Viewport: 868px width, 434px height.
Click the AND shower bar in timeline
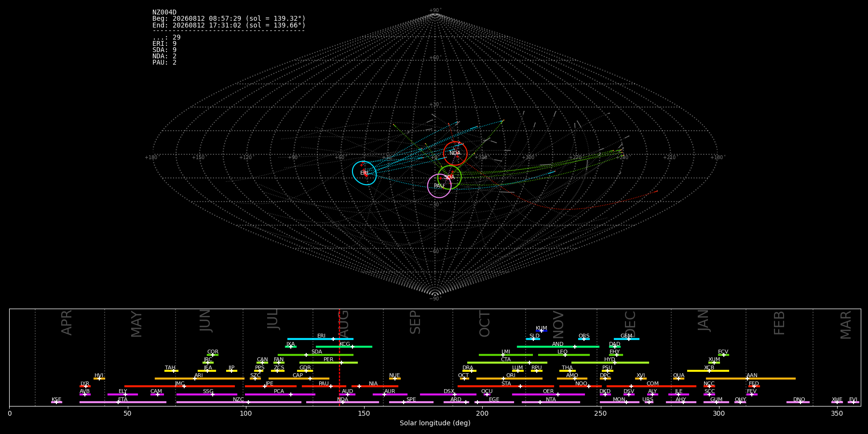pos(558,347)
